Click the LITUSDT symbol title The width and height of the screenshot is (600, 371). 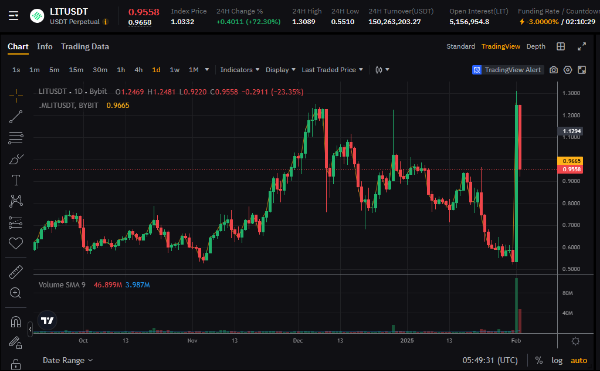(69, 11)
